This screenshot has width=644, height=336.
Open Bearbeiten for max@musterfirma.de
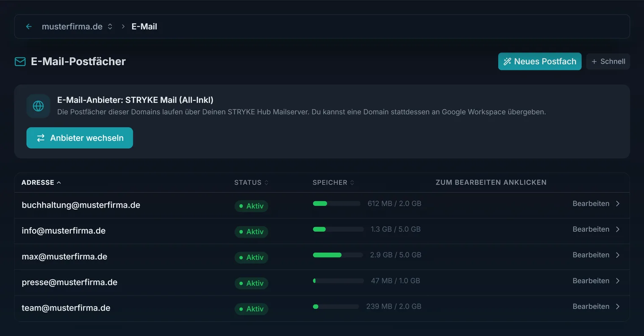[x=596, y=255]
